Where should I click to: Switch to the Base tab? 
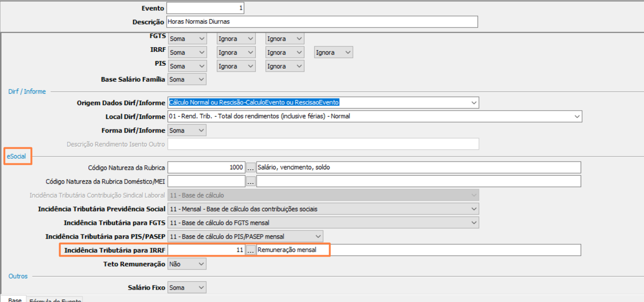point(14,299)
